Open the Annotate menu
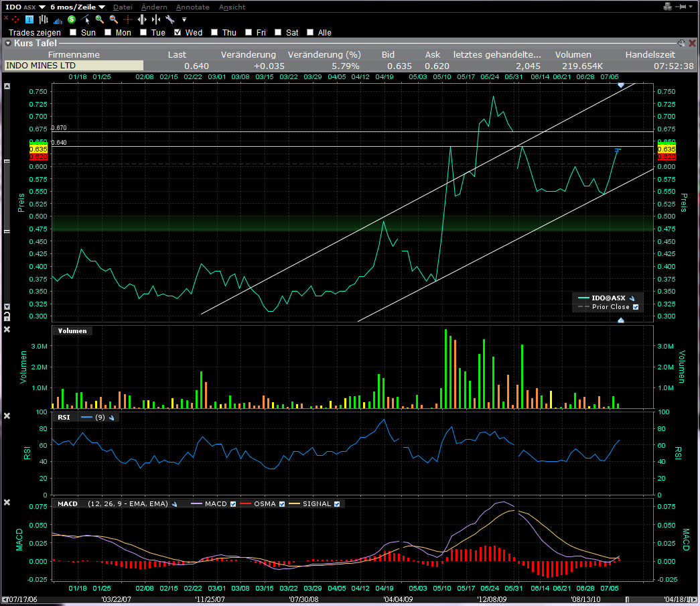 (192, 7)
